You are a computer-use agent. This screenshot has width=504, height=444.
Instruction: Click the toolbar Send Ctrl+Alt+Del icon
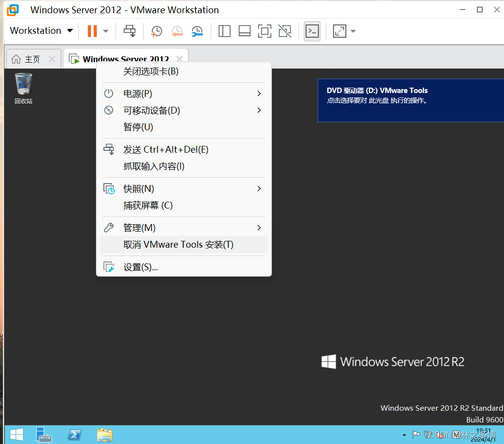pyautogui.click(x=129, y=31)
